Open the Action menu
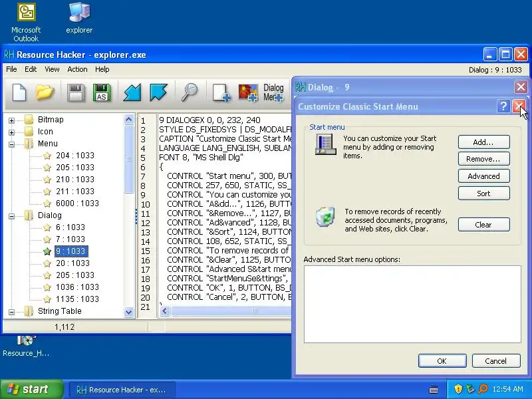The height and width of the screenshot is (399, 532). 77,69
